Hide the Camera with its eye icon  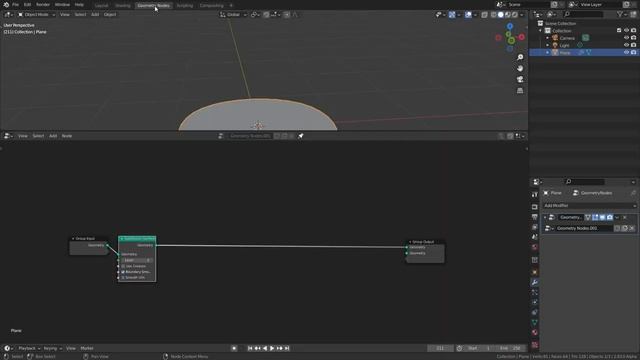pos(626,38)
